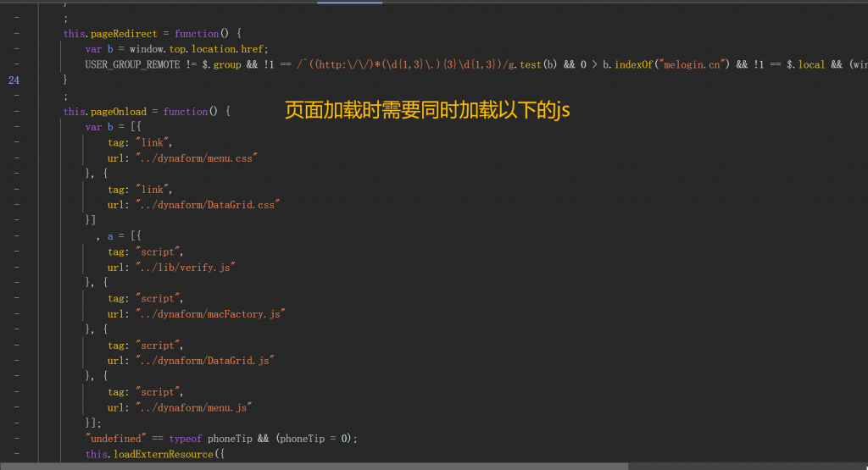Image resolution: width=868 pixels, height=470 pixels.
Task: Click the gutter marker beside this.pageRedirect line
Action: tap(17, 34)
